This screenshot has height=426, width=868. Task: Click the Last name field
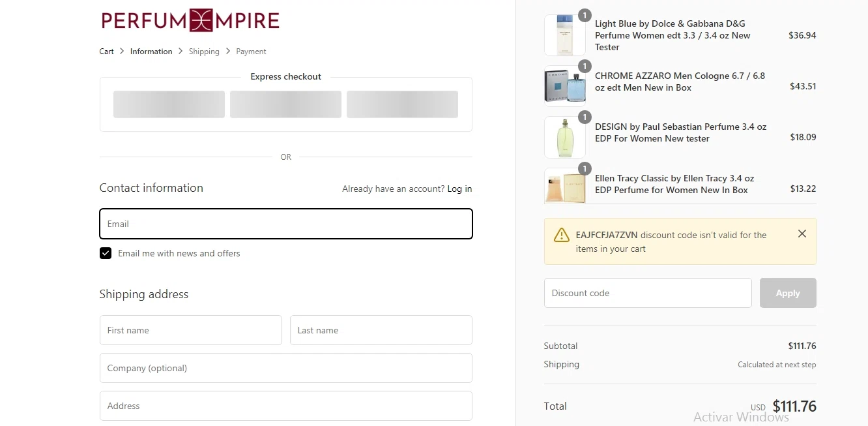(x=381, y=330)
